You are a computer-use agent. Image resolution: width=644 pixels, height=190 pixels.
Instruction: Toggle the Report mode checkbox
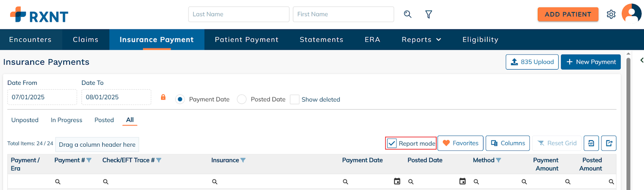(x=392, y=143)
